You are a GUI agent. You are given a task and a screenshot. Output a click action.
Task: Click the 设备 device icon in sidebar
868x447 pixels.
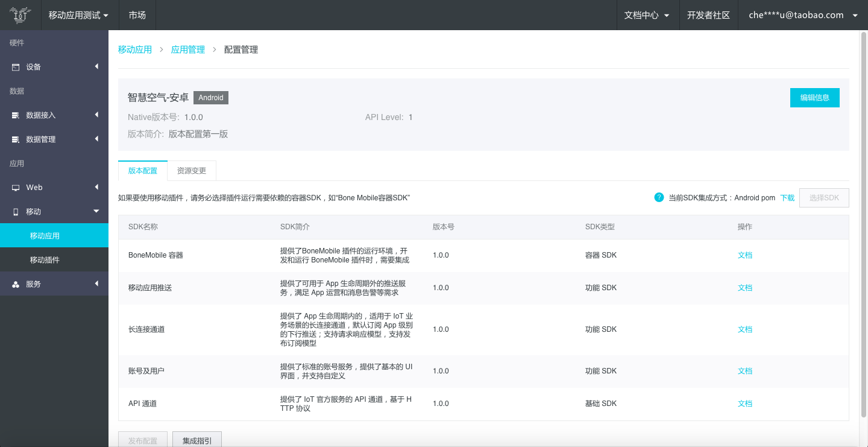click(16, 67)
